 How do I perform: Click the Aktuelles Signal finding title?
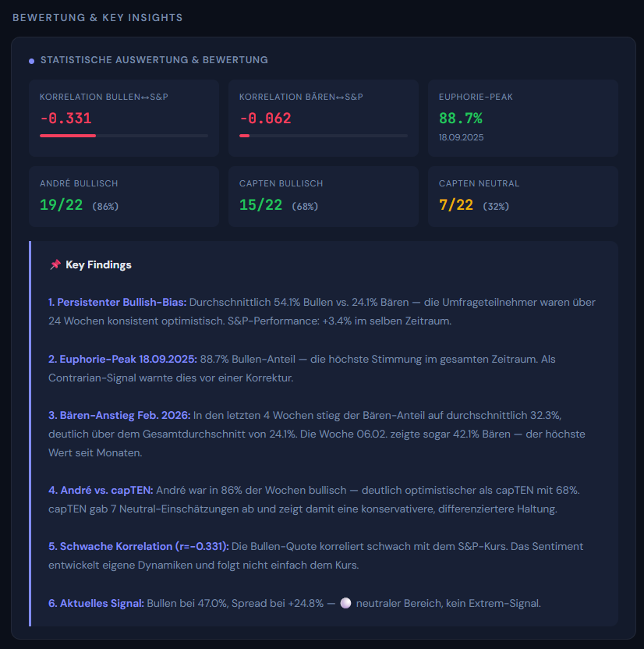coord(96,603)
